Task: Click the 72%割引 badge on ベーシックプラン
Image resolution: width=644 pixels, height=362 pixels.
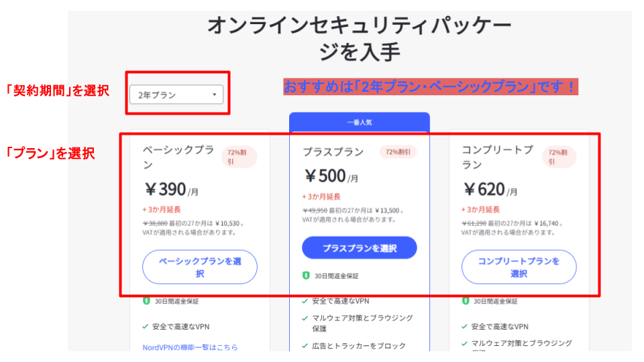Action: pos(239,157)
